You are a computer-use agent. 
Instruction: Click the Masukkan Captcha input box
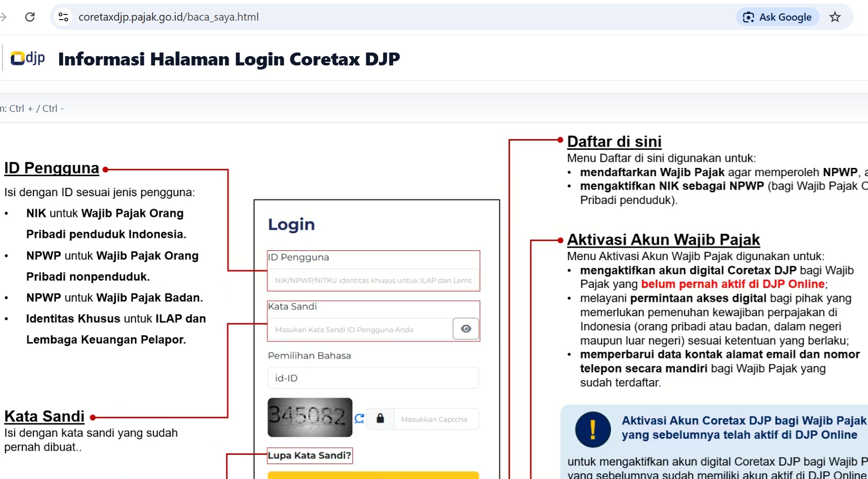[x=436, y=419]
